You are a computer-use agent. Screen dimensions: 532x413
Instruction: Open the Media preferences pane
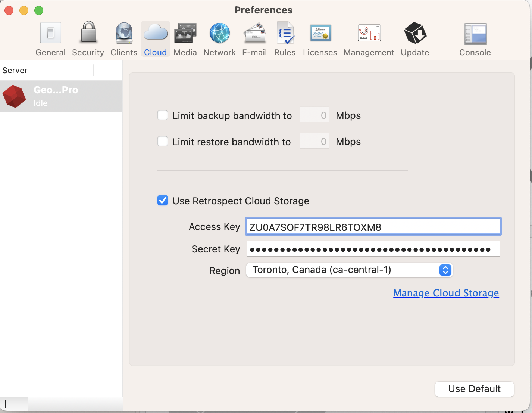pos(185,39)
